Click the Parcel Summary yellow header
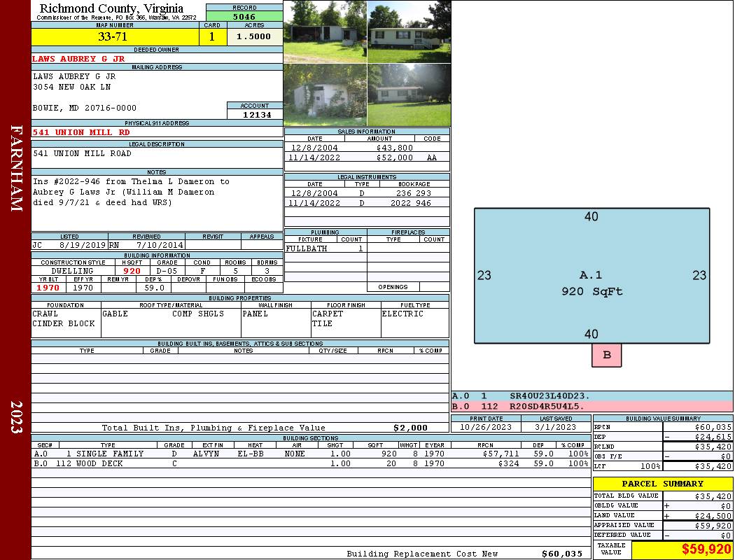This screenshot has height=560, width=735. [662, 484]
